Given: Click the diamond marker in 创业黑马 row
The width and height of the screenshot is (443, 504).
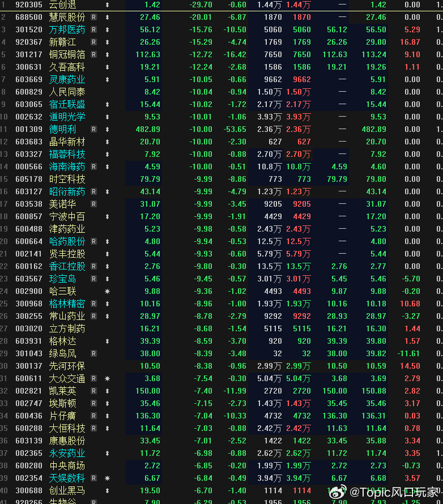Looking at the screenshot, I should tap(108, 491).
